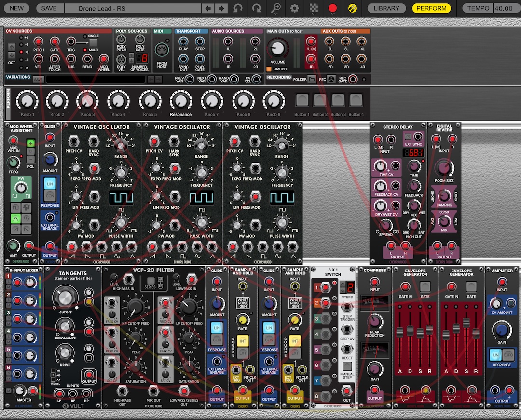Open the zoom magnifier dropdown

pyautogui.click(x=275, y=9)
